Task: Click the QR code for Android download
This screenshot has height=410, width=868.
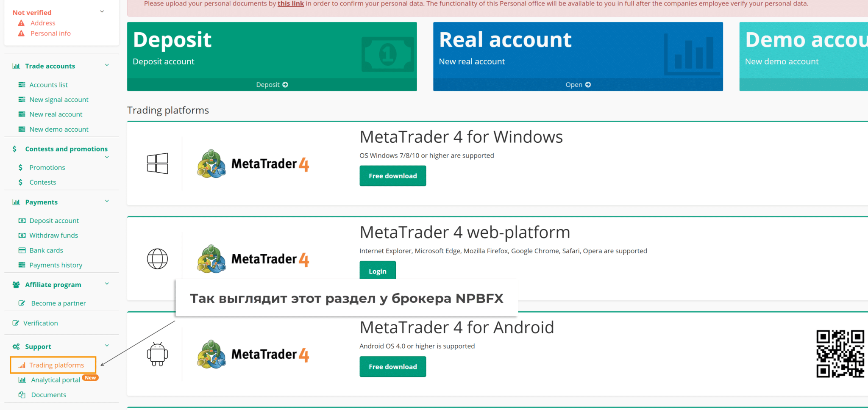Action: 840,354
